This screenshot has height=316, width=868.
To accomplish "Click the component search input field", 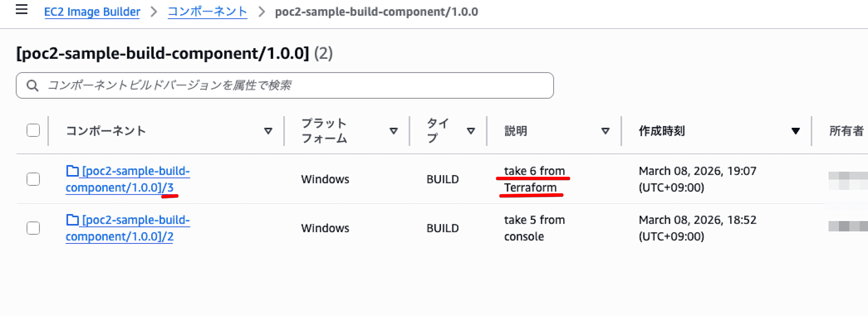I will [x=282, y=85].
